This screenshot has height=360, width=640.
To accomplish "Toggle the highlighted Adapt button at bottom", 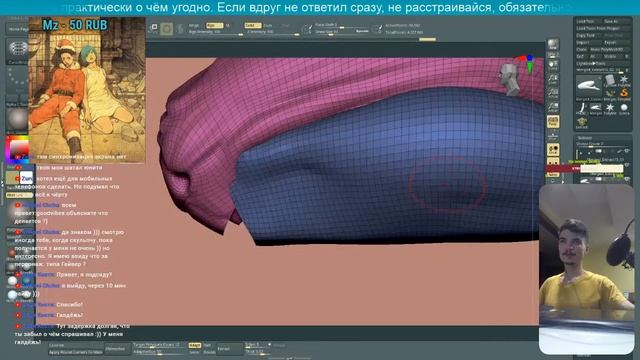I will click(195, 345).
